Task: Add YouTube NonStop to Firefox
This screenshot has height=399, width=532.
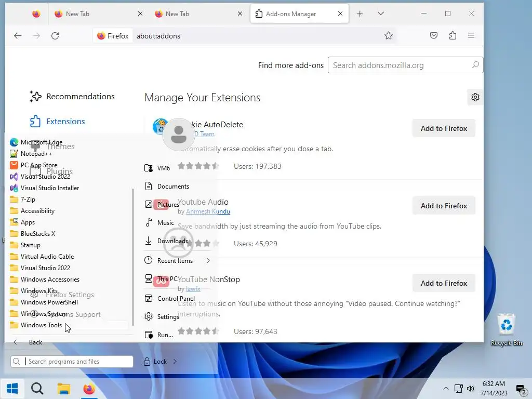Action: [x=444, y=283]
